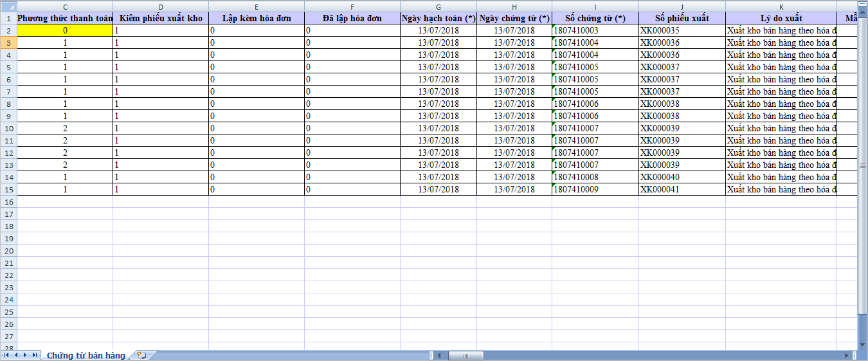The image size is (868, 361).
Task: Click the previous-sheet navigation arrow
Action: point(16,355)
